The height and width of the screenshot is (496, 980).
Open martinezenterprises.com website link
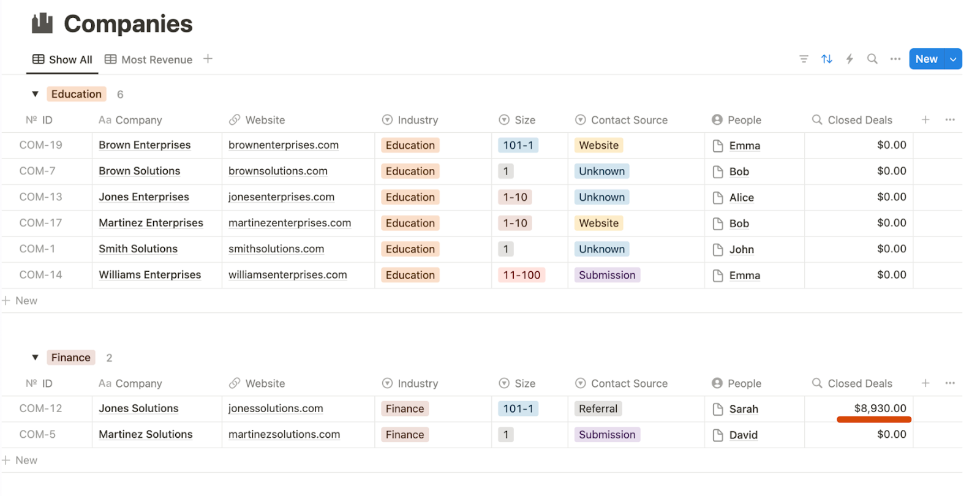click(290, 223)
